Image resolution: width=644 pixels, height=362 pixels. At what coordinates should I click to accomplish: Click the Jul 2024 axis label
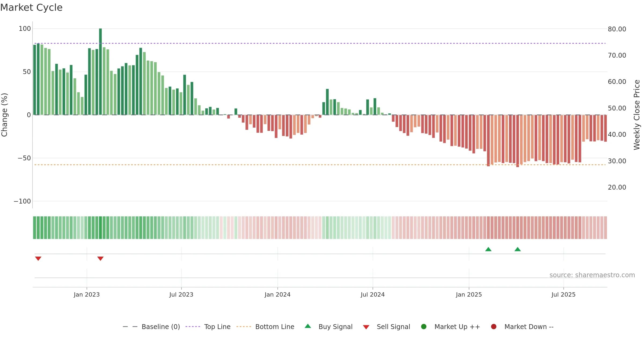(x=373, y=295)
